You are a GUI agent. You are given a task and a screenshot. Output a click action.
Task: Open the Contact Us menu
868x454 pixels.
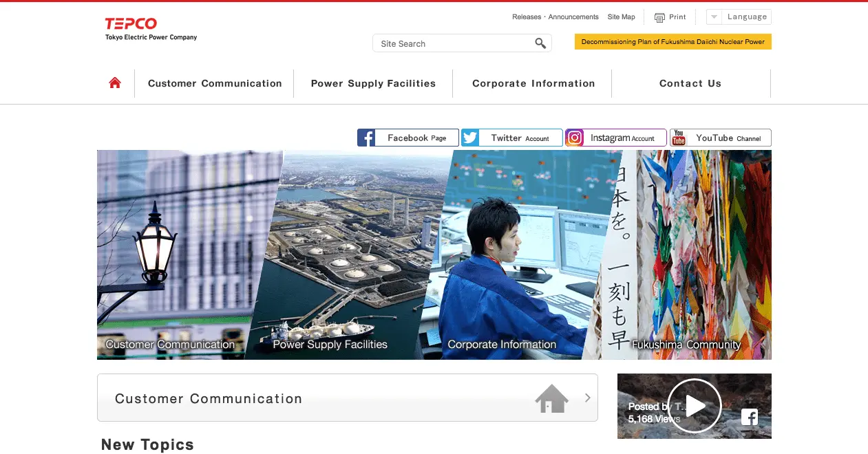(690, 83)
